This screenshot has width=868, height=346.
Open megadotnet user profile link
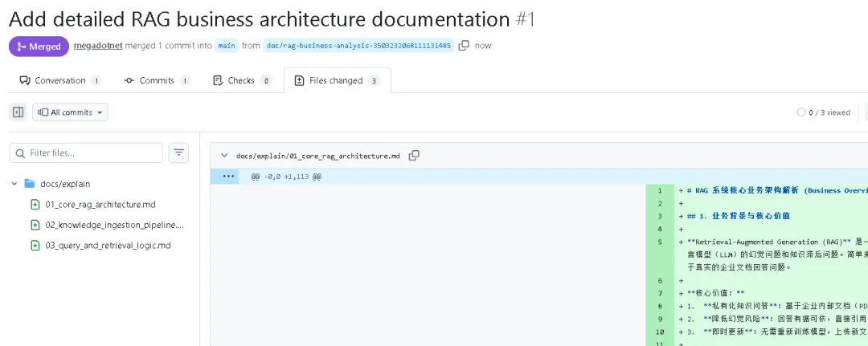click(97, 46)
